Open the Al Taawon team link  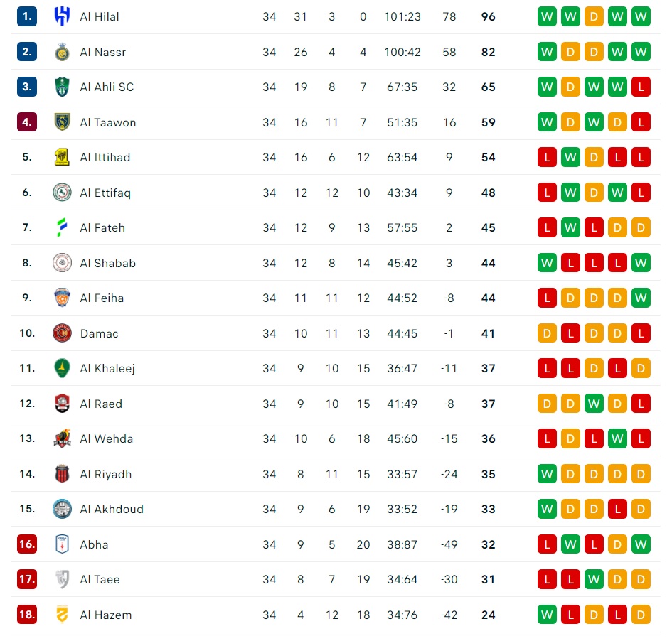[108, 122]
